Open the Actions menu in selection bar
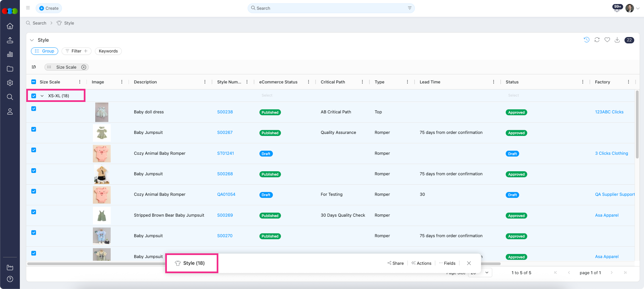The image size is (644, 289). coord(421,263)
